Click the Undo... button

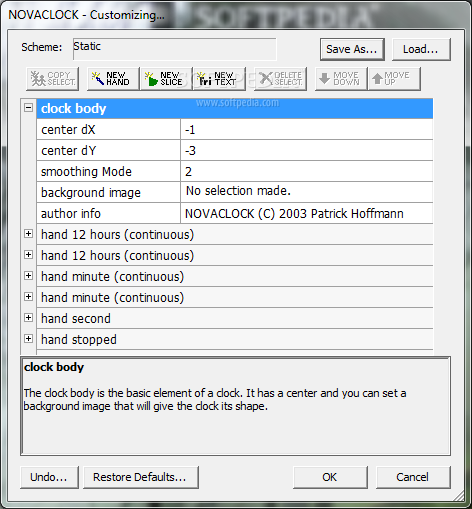pos(49,477)
